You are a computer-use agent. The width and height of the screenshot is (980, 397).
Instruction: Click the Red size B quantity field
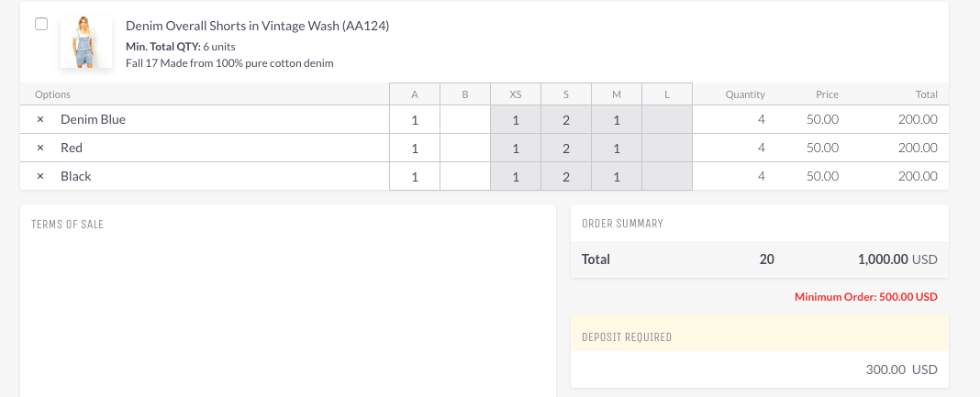(x=465, y=148)
